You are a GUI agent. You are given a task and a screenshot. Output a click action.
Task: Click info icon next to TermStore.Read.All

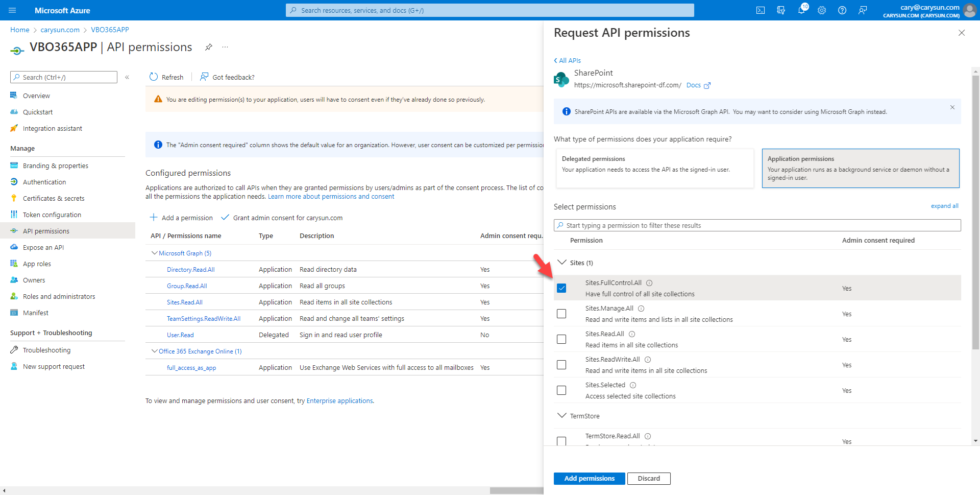click(648, 436)
